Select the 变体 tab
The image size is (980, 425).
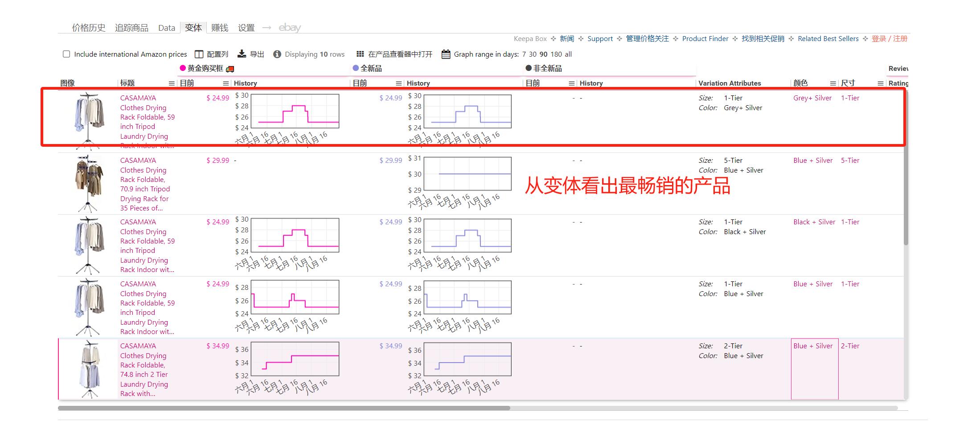point(193,28)
